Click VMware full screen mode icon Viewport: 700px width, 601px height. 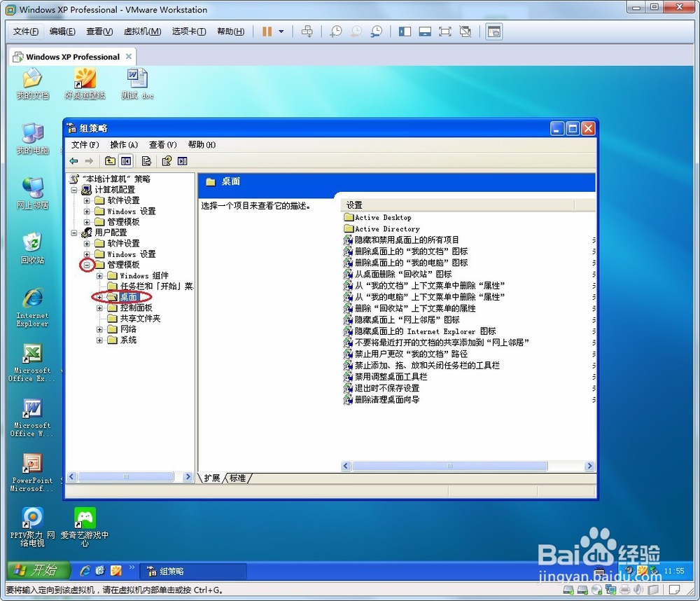tap(445, 32)
